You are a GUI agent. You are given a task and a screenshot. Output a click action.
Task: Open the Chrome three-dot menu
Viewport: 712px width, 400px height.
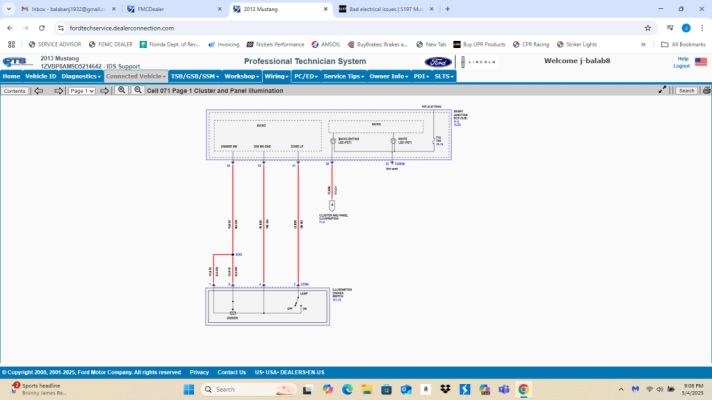(x=702, y=28)
